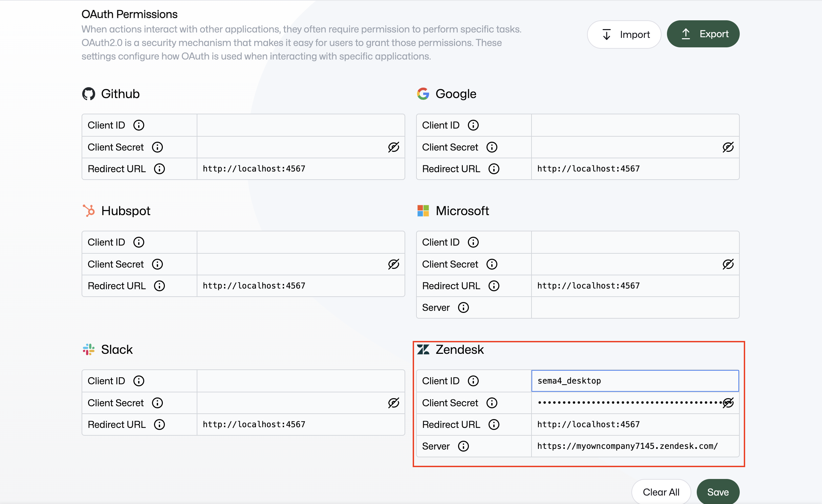This screenshot has width=822, height=504.
Task: Click the Zendesk Client ID info icon
Action: (473, 381)
